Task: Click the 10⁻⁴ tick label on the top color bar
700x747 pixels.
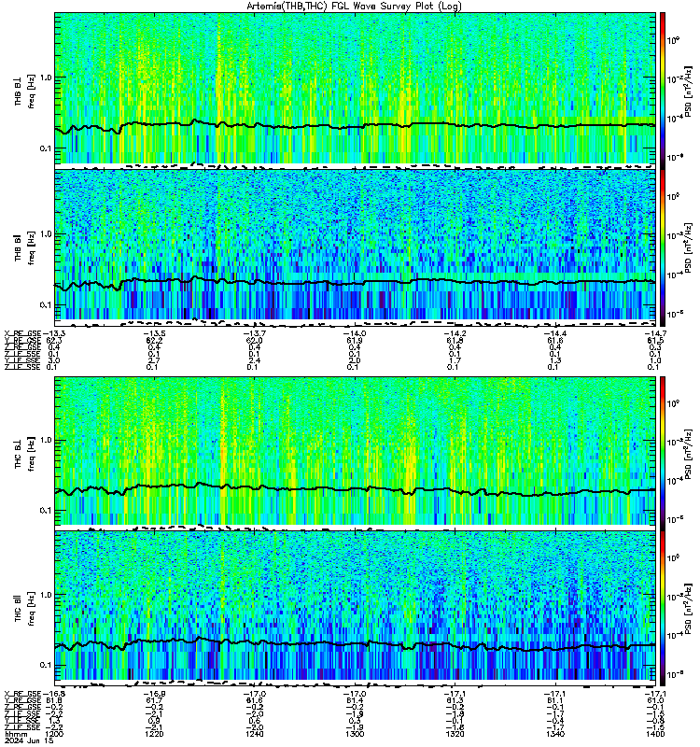Action: point(674,119)
